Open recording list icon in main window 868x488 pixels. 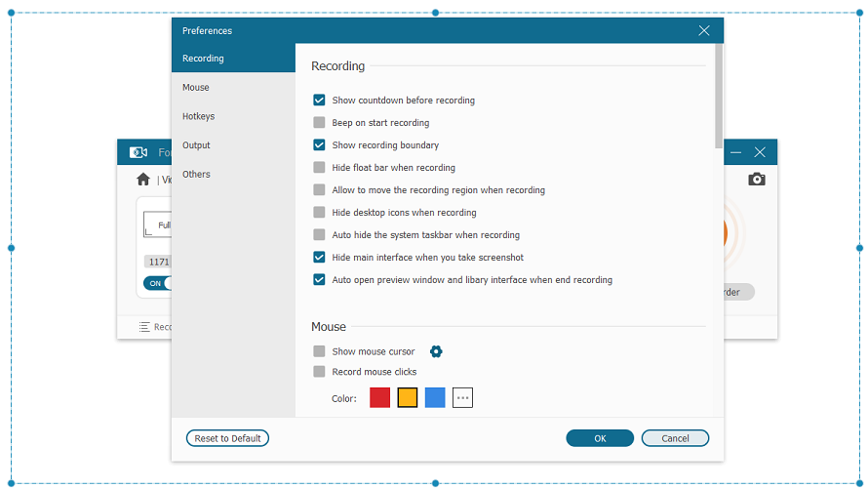(144, 327)
